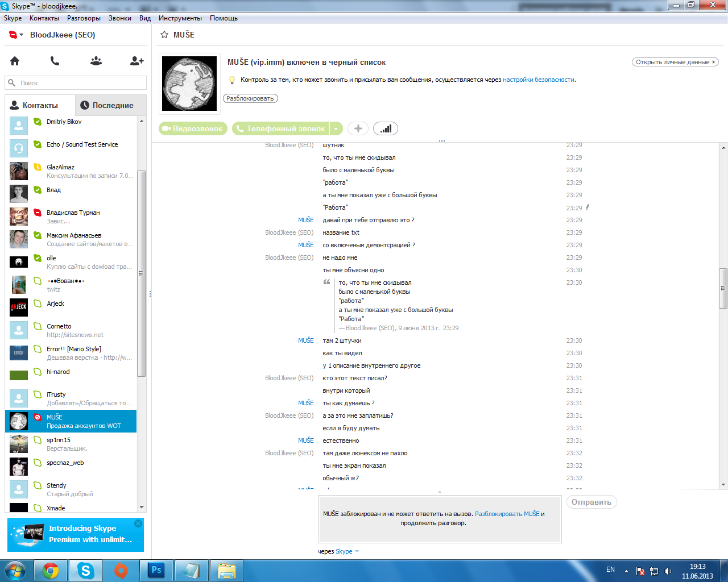The height and width of the screenshot is (582, 728).
Task: Switch to the Контакты tab
Action: pyautogui.click(x=40, y=105)
